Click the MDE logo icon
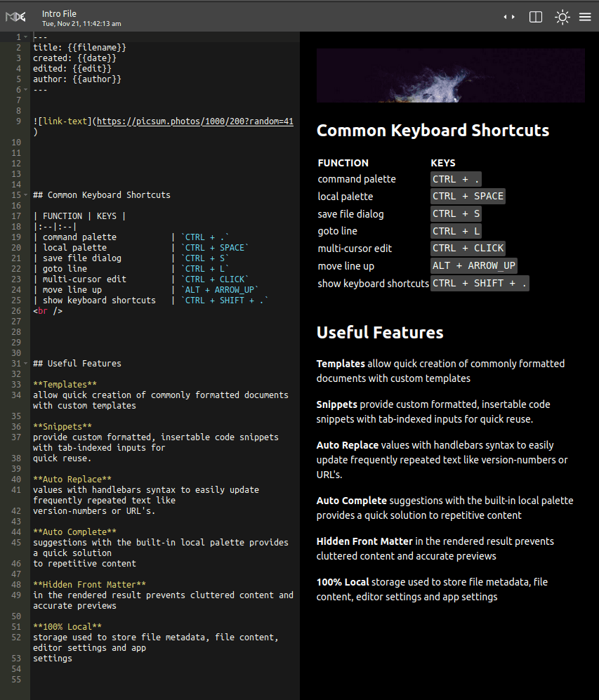This screenshot has height=700, width=599. [x=15, y=17]
